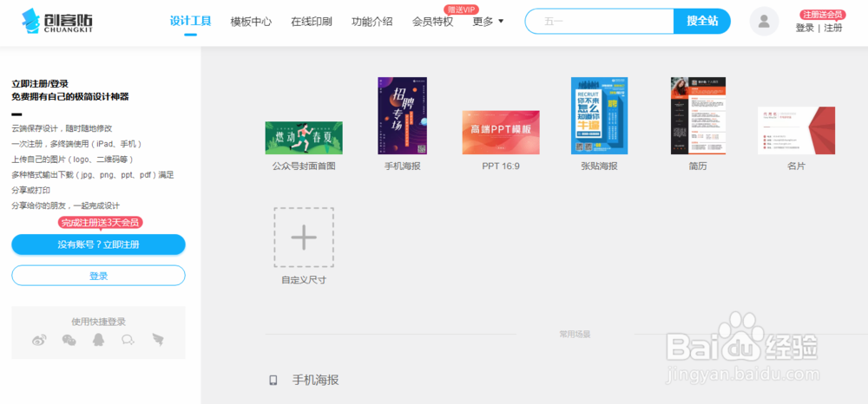This screenshot has width=868, height=404.
Task: Open the 公众号封面首图 green thumbnail
Action: 304,138
